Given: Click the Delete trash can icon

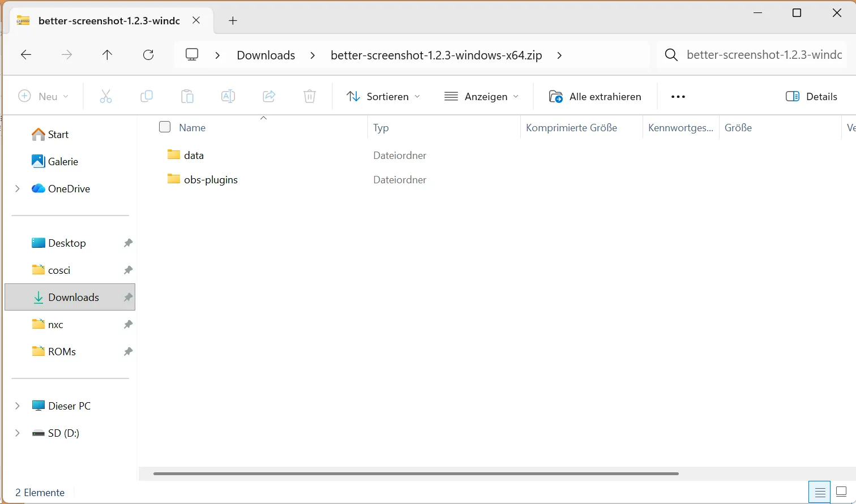Looking at the screenshot, I should [x=310, y=97].
